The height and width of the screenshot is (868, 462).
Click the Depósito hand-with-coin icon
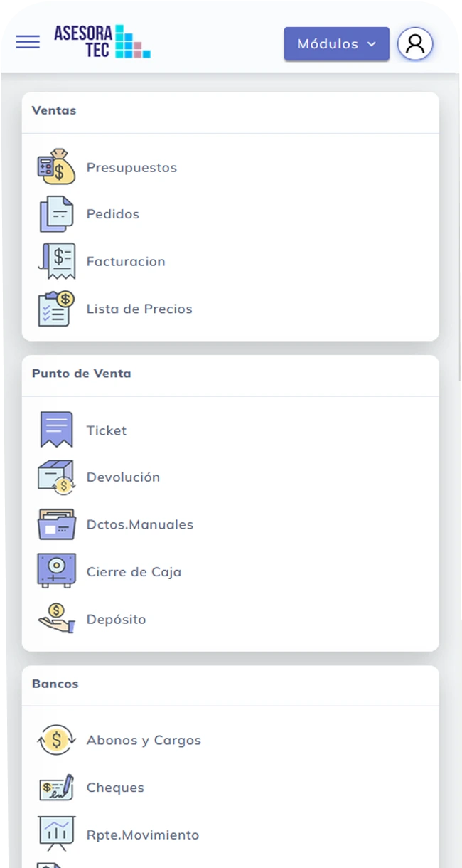[x=56, y=619]
